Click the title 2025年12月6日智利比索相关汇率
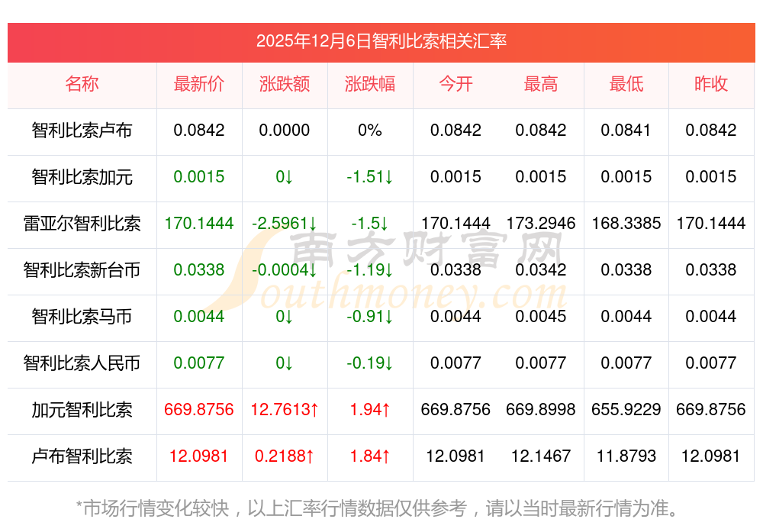Image resolution: width=763 pixels, height=532 pixels. (x=381, y=41)
